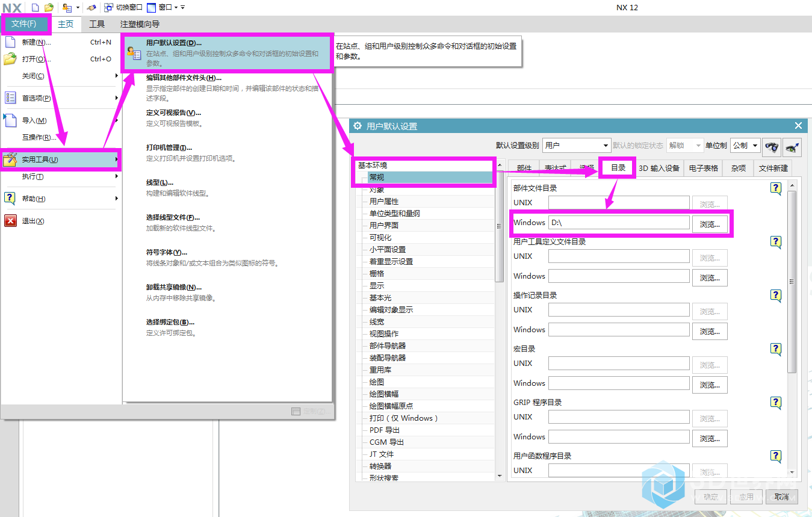This screenshot has height=517, width=812.
Task: Select 常规 in the category tree
Action: tap(430, 177)
